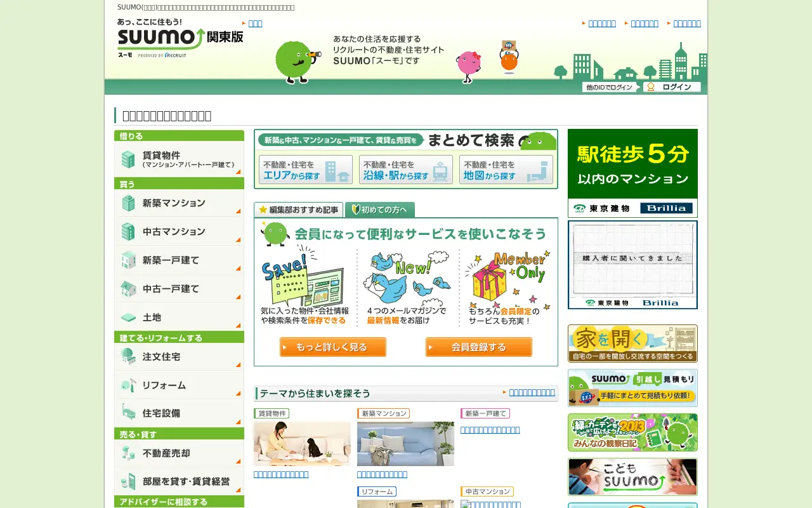The height and width of the screenshot is (508, 812).
Task: Open the 購入者に聞いてきました Brillia banner
Action: [x=632, y=265]
